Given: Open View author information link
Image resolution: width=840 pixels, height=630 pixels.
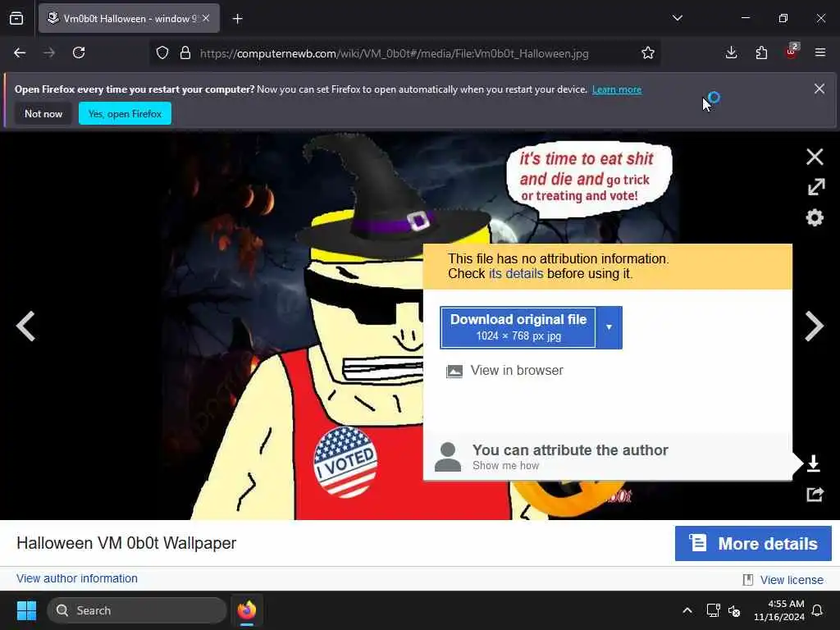Looking at the screenshot, I should pos(76,578).
